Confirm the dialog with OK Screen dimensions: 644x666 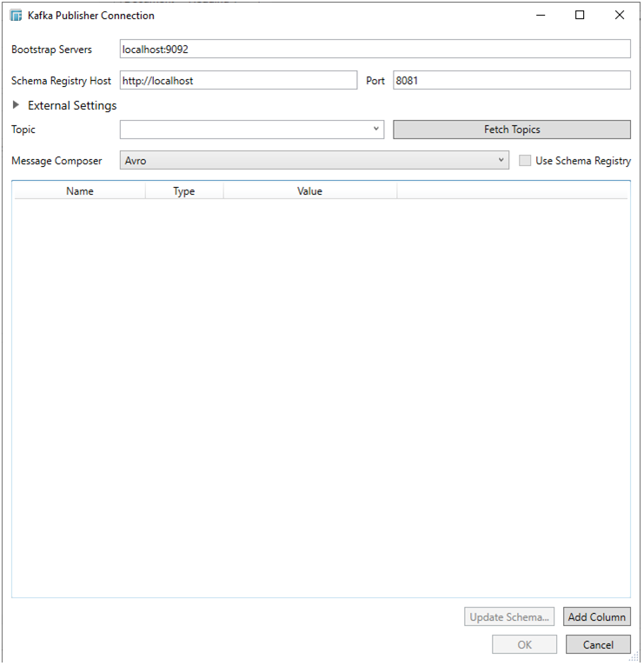point(524,645)
